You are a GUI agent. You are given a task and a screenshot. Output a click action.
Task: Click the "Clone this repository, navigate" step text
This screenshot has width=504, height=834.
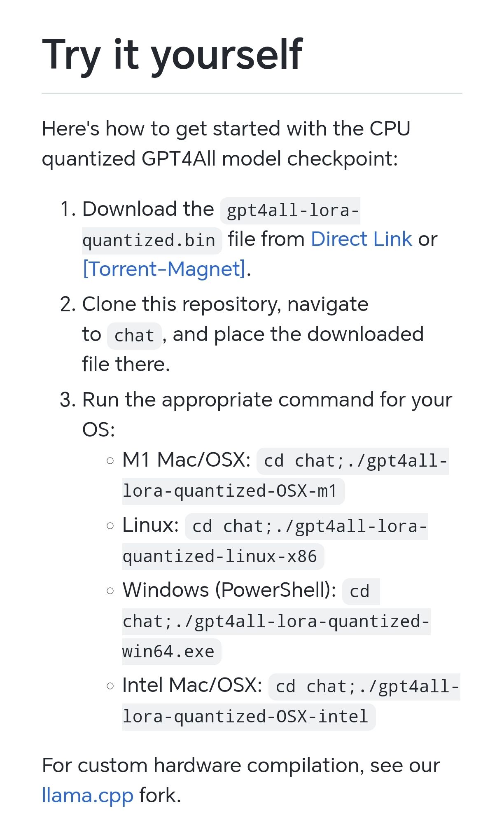225,304
